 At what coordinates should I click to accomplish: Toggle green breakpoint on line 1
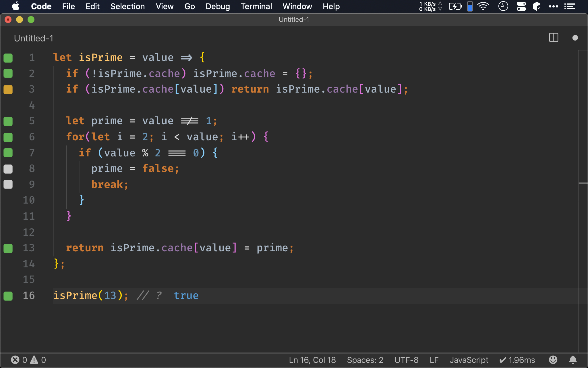point(8,57)
